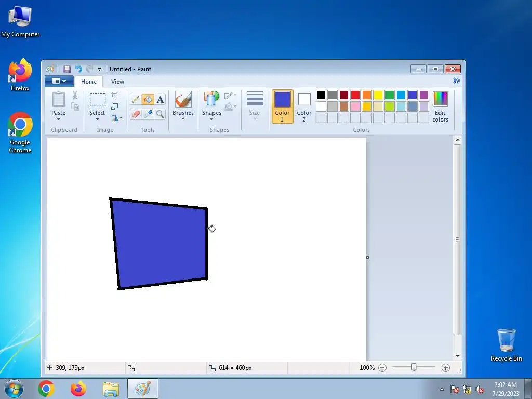Expand the Select dropdown arrow

(97, 119)
